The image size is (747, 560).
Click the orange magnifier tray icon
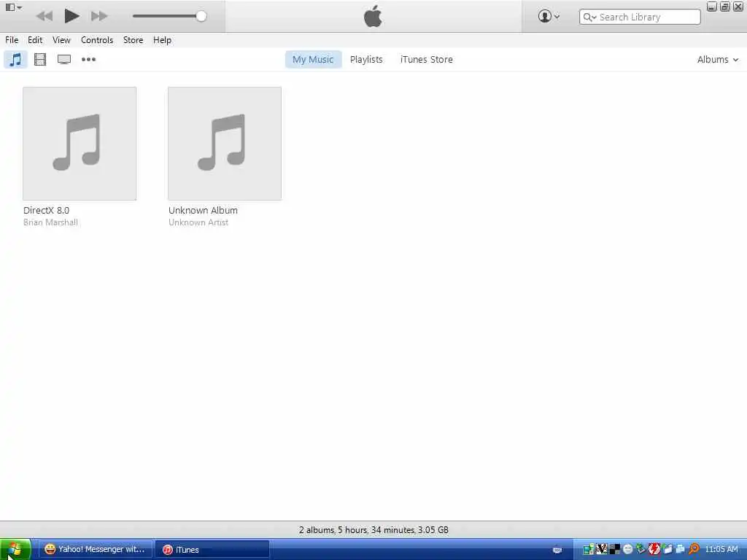click(694, 550)
